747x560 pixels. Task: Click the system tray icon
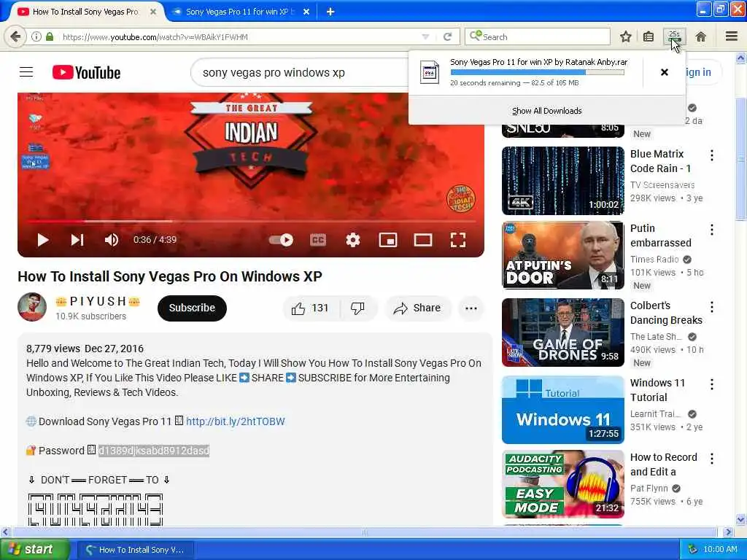pyautogui.click(x=693, y=549)
